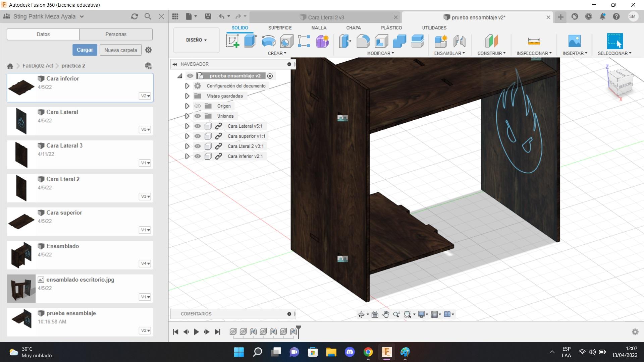
Task: Select the Fillet tool in Modificar
Action: tap(363, 41)
